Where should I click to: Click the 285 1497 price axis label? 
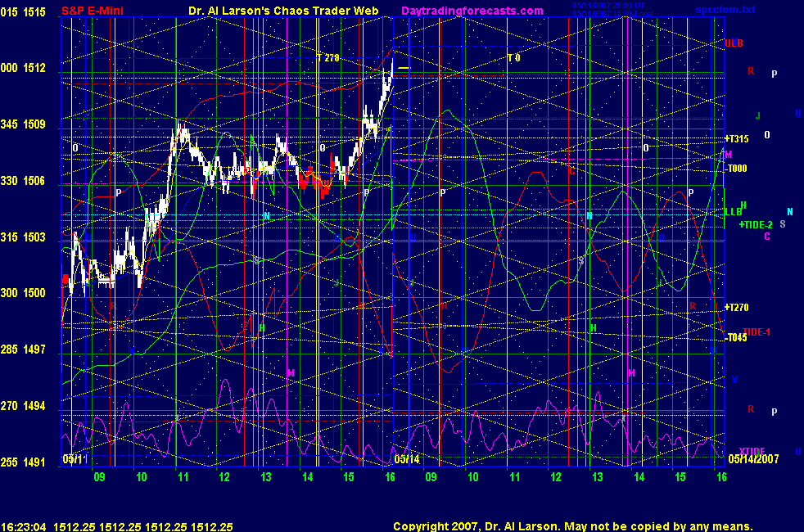tap(23, 349)
